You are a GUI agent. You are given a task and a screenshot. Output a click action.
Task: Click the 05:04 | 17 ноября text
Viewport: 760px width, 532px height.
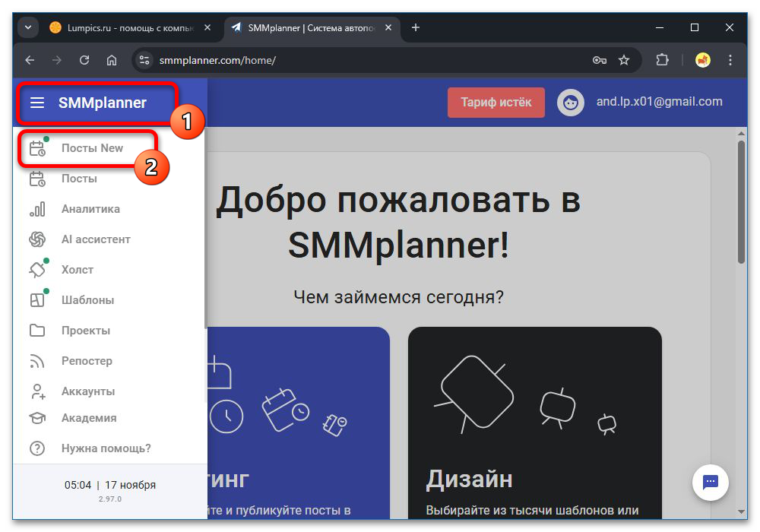pyautogui.click(x=110, y=485)
